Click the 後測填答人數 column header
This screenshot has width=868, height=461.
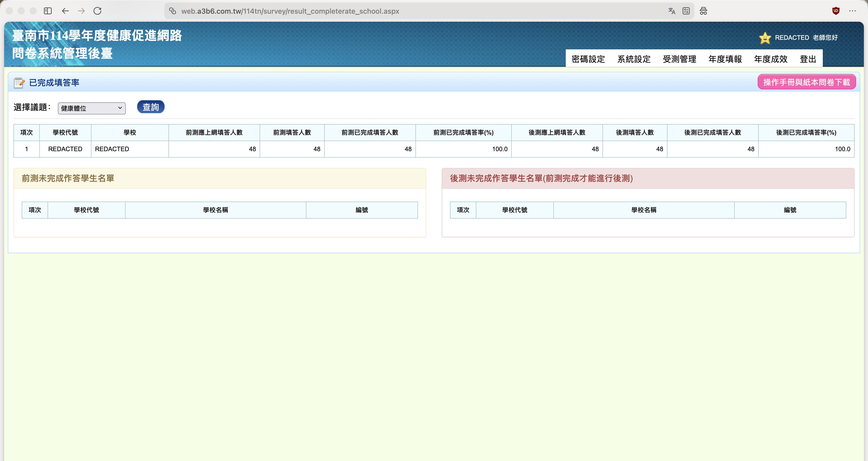(x=635, y=133)
